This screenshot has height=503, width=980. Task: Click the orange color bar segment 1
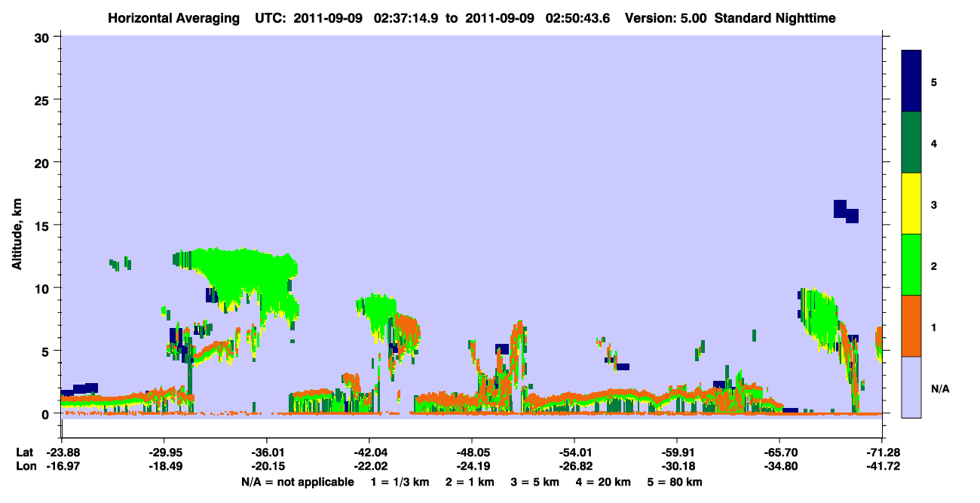click(x=911, y=326)
